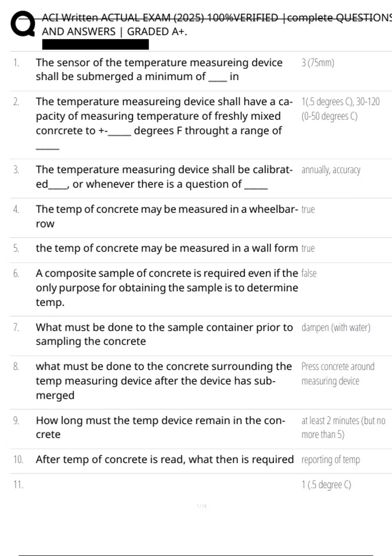Select the wheelbarrow temperature question

(x=167, y=216)
